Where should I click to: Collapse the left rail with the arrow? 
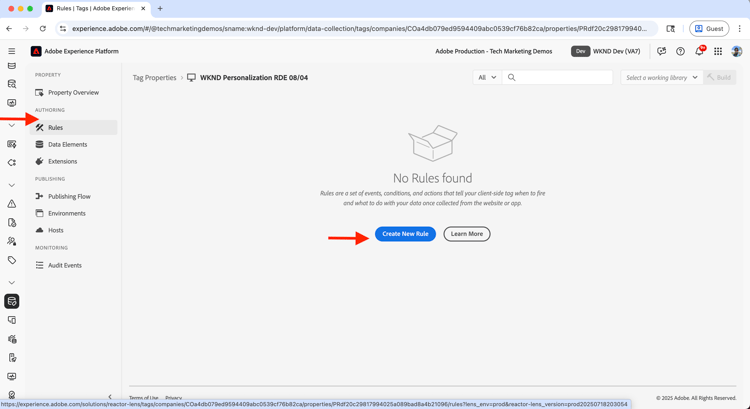[x=110, y=397]
